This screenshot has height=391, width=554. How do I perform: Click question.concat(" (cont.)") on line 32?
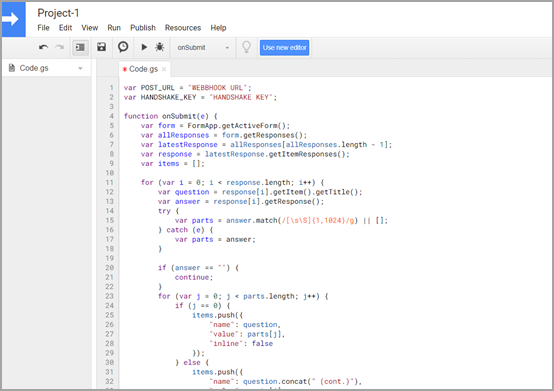click(300, 381)
